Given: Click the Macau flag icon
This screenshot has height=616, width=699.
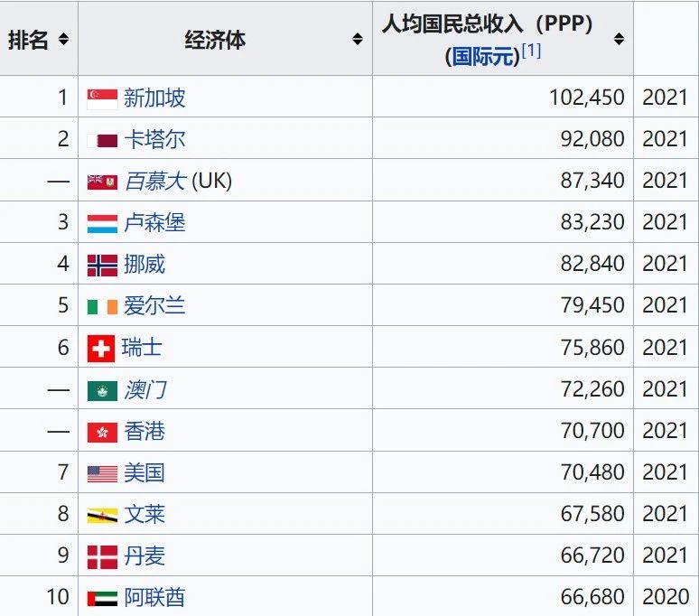Looking at the screenshot, I should 102,391.
